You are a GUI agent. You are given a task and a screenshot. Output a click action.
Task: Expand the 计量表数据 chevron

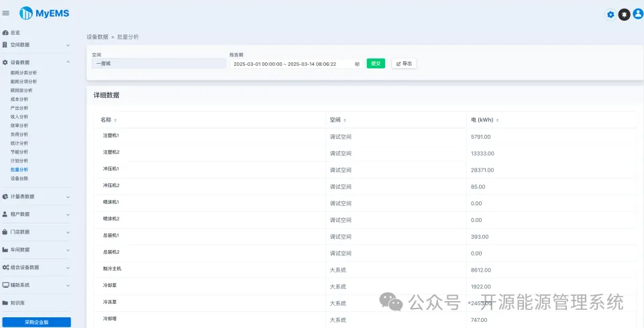[68, 197]
